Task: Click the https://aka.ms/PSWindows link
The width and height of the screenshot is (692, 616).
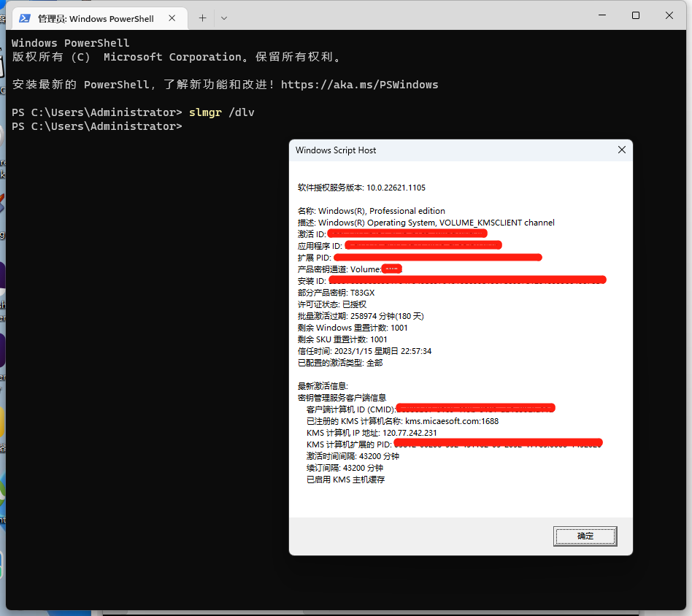Action: tap(359, 85)
